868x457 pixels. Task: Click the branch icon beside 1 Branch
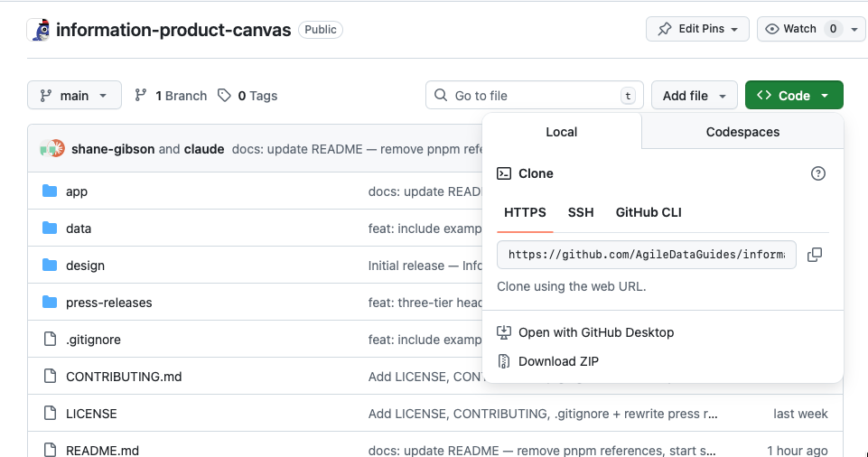tap(141, 96)
